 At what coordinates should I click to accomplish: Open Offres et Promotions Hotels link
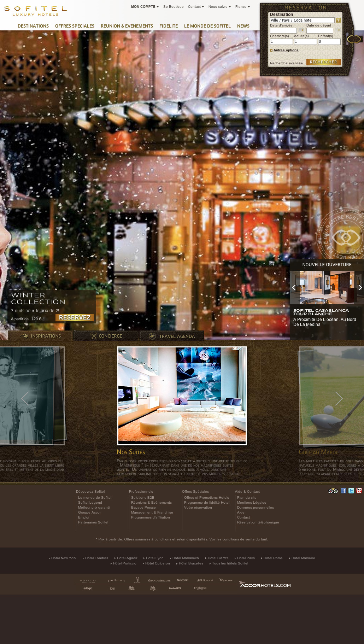(206, 497)
